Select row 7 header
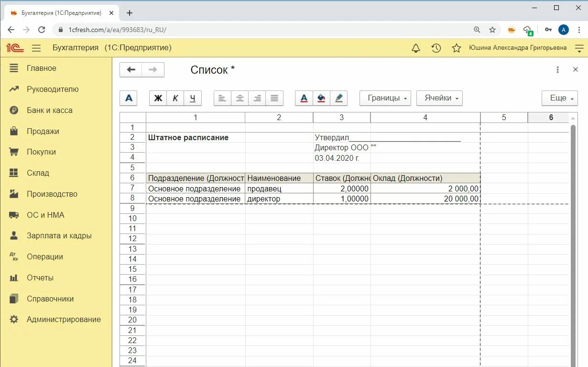The height and width of the screenshot is (367, 588). (132, 188)
